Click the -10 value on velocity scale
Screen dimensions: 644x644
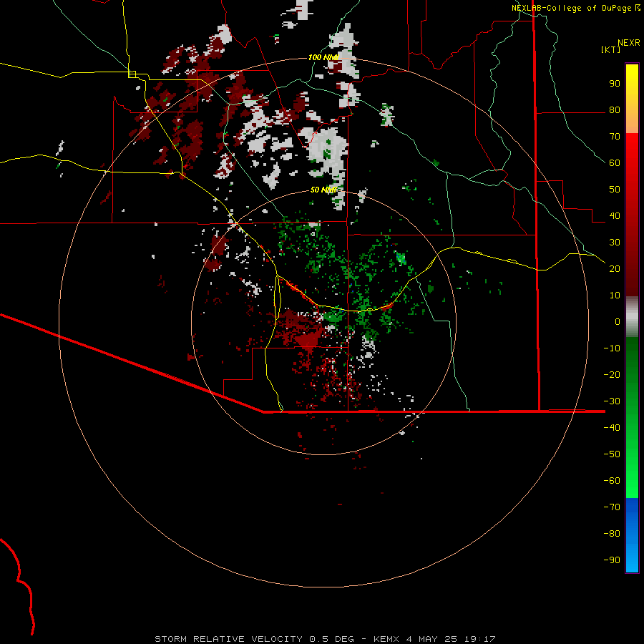tap(612, 348)
